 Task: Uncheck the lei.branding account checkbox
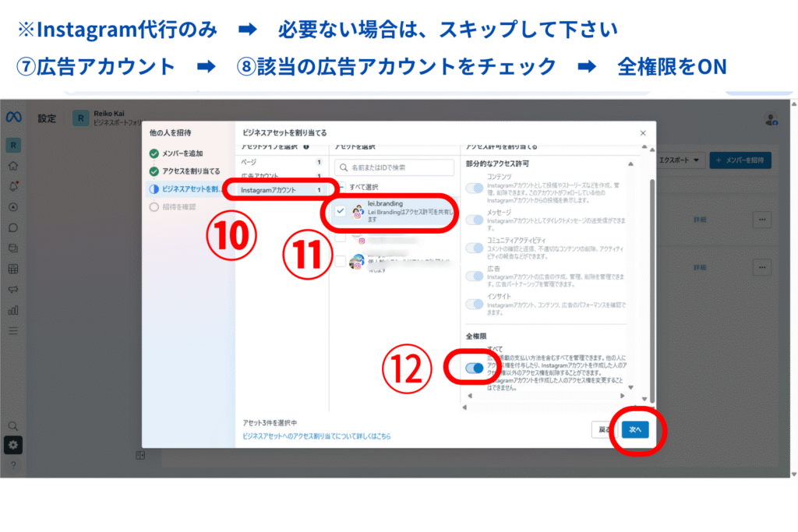(341, 211)
